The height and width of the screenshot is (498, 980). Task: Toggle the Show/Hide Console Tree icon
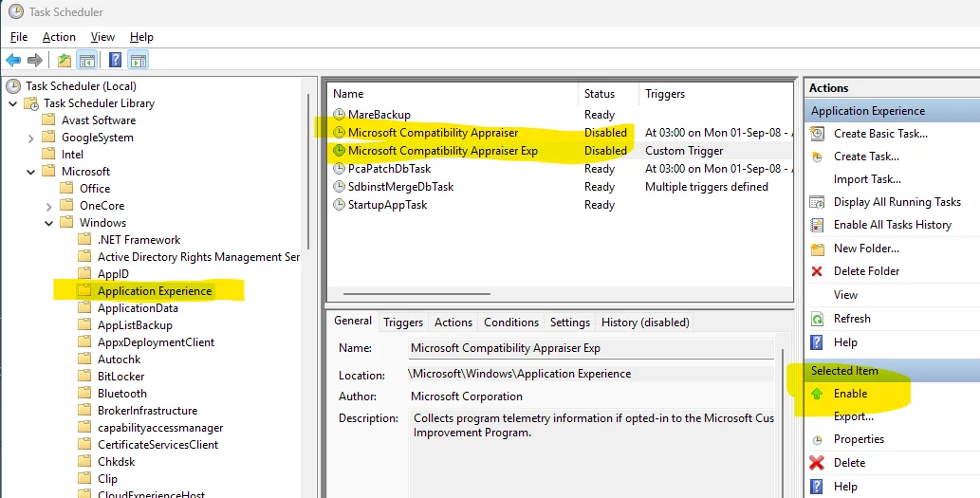click(87, 60)
